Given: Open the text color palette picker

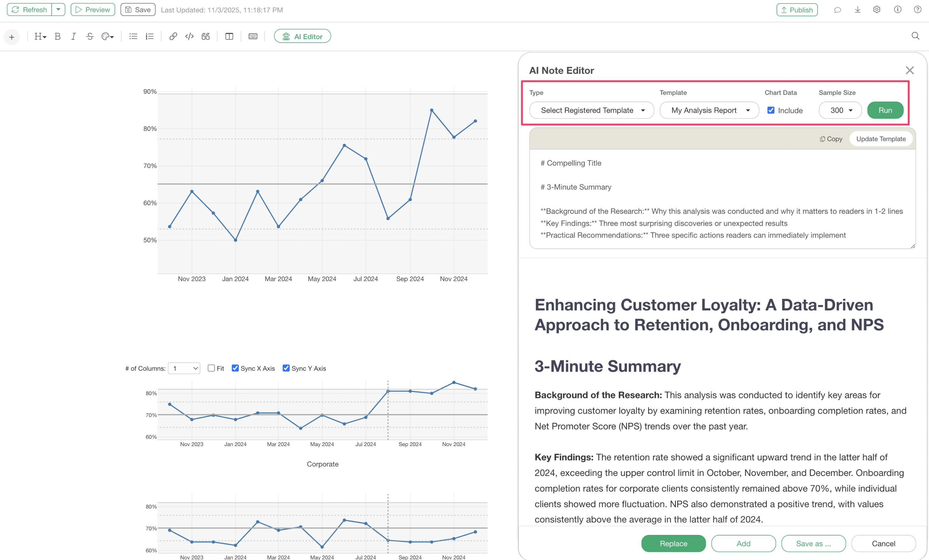Looking at the screenshot, I should pos(108,37).
